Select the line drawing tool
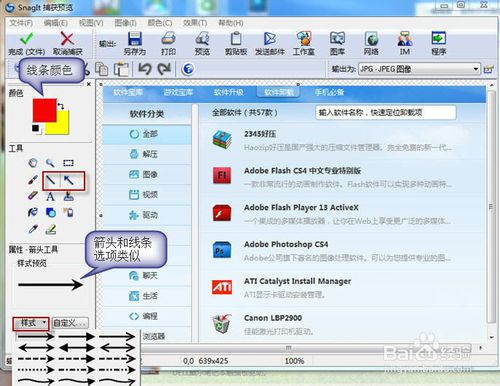 (x=51, y=181)
